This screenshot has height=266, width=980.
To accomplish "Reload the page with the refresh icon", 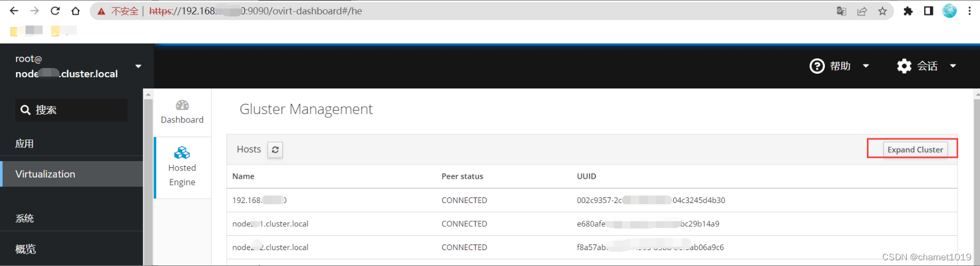I will [x=55, y=11].
